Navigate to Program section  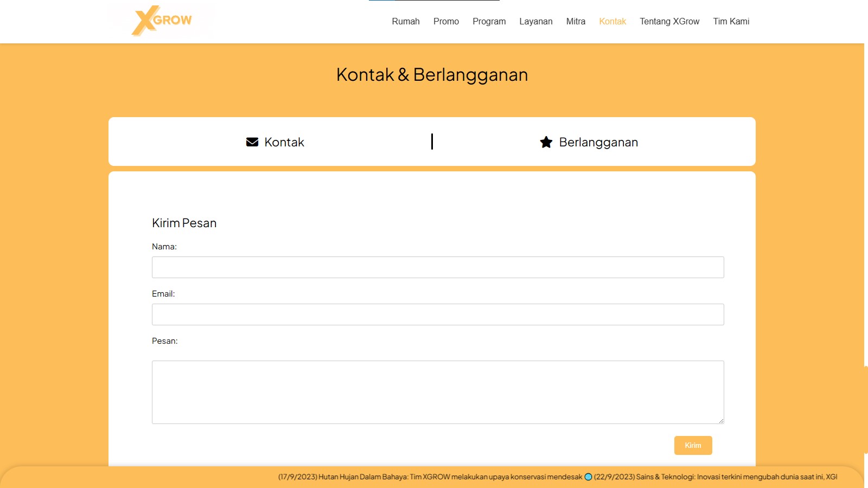point(489,21)
